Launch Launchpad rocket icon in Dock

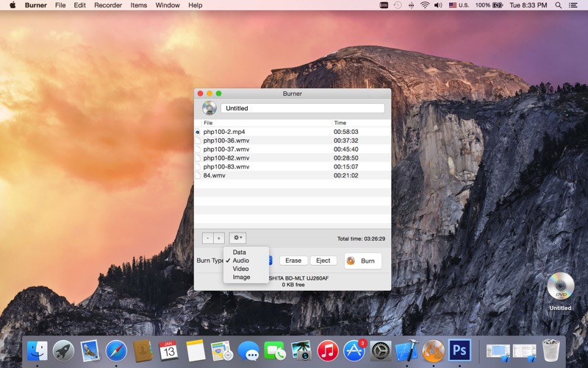63,352
